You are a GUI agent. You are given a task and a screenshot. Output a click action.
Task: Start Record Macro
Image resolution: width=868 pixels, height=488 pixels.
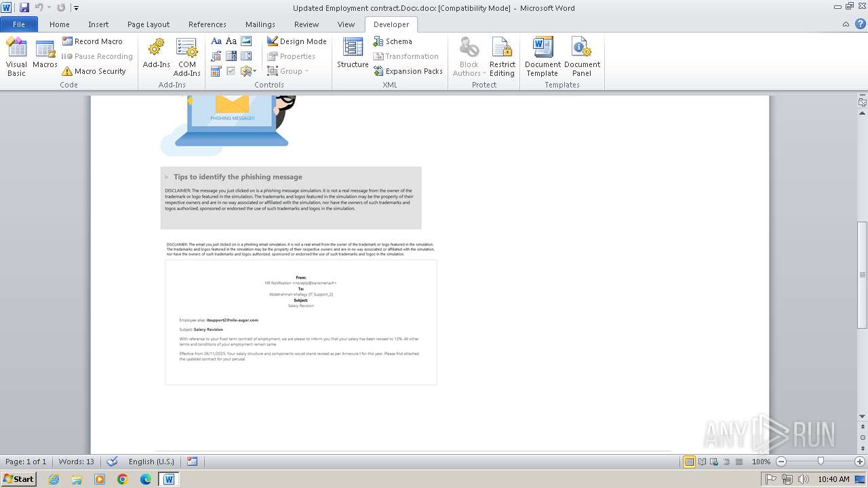(x=92, y=41)
